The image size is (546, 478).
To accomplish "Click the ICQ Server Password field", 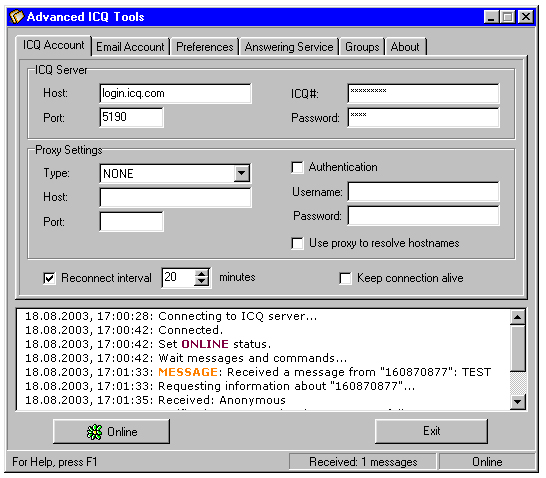I will (423, 118).
